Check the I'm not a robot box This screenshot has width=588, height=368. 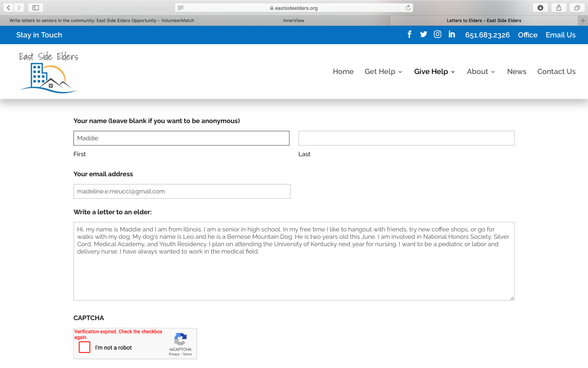click(85, 347)
